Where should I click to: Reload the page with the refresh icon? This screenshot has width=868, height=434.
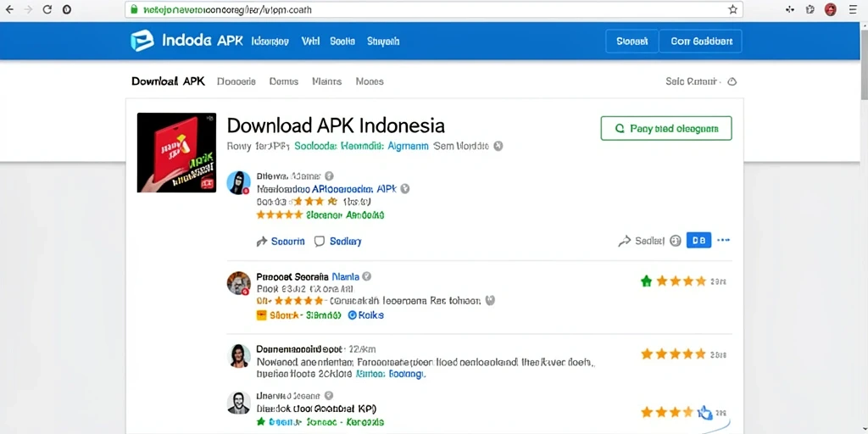click(47, 9)
